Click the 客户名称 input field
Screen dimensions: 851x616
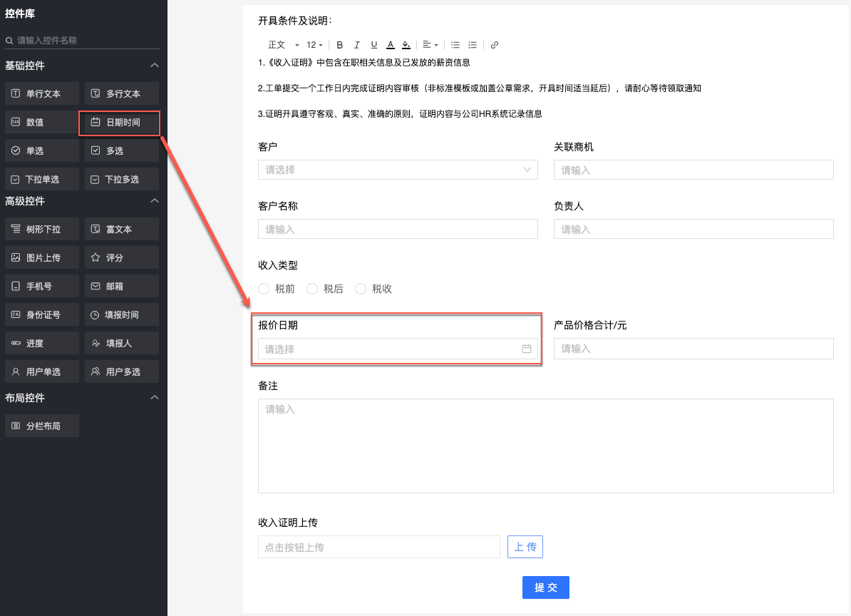coord(398,229)
